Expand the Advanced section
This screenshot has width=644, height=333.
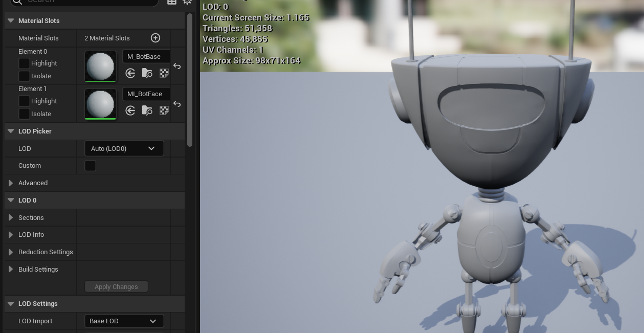tap(11, 183)
